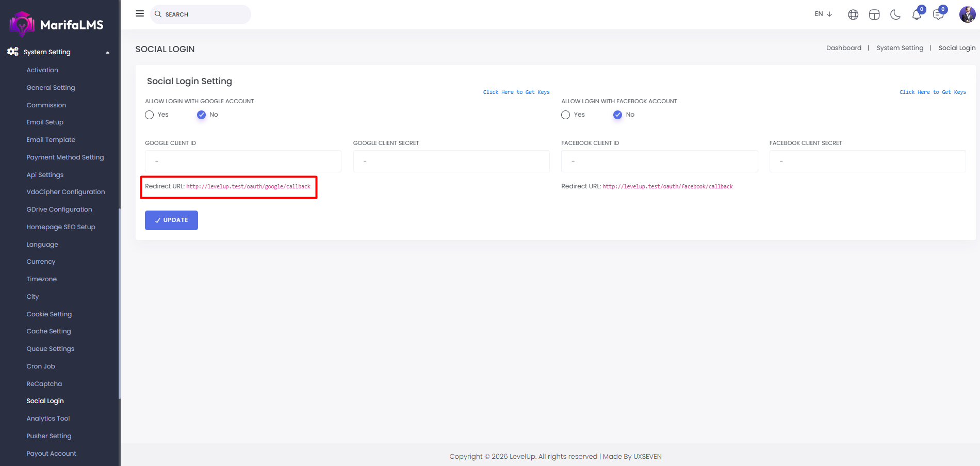The image size is (980, 466).
Task: Open General Setting in sidebar
Action: tap(51, 88)
